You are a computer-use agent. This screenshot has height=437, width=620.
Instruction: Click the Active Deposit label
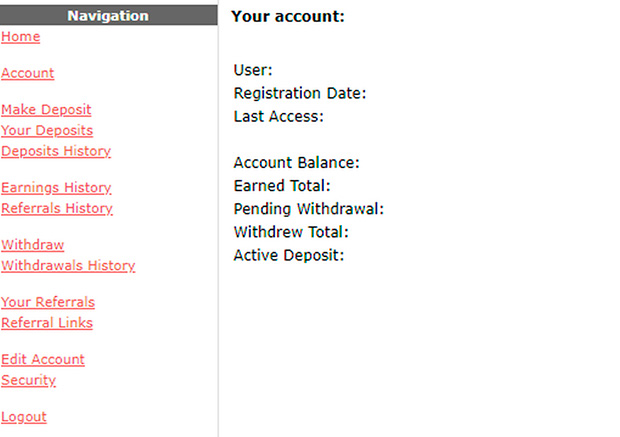pyautogui.click(x=289, y=255)
